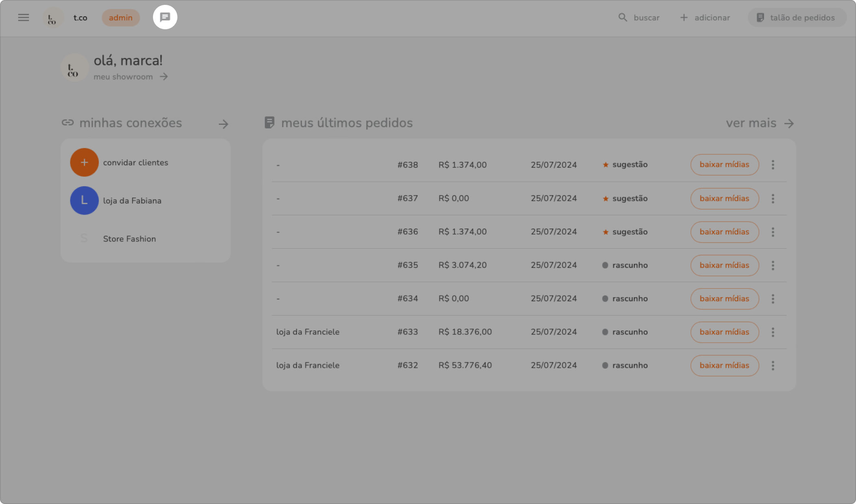The image size is (856, 504).
Task: Click the highlighted chat messages icon
Action: [165, 17]
